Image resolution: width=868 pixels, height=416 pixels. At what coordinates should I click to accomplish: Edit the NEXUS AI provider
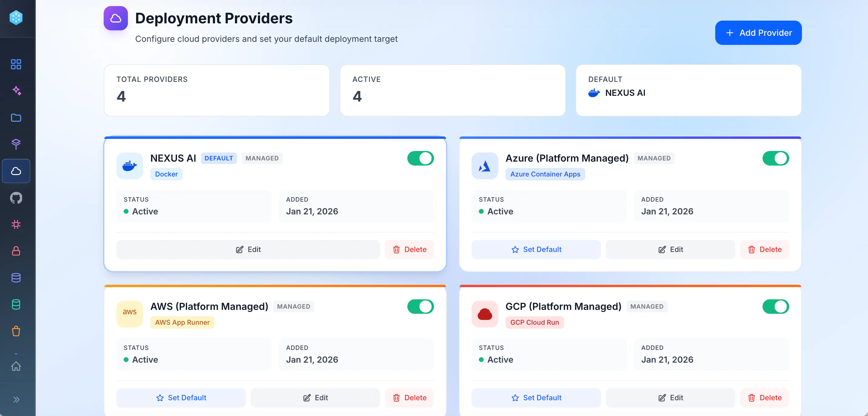point(248,250)
